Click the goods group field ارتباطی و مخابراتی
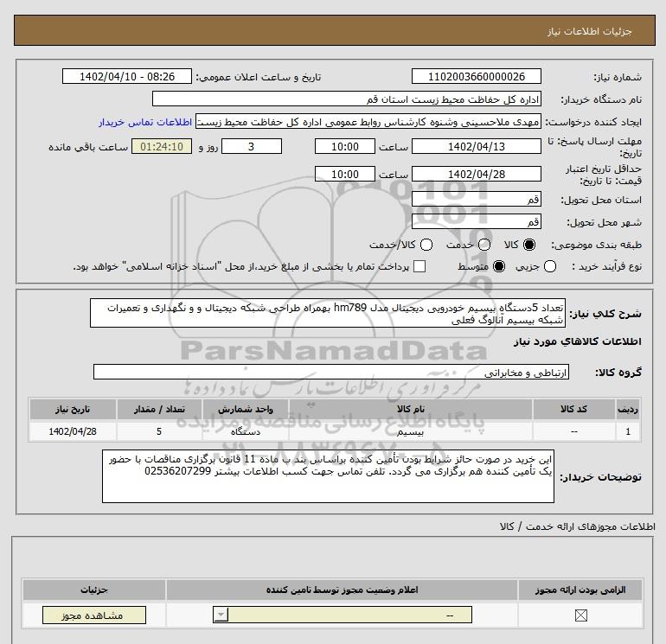 tap(331, 373)
